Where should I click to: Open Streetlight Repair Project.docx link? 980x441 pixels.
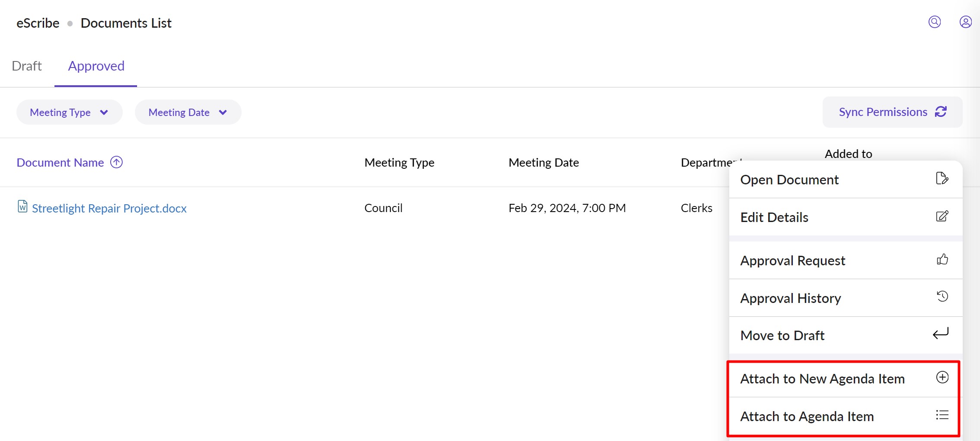pyautogui.click(x=109, y=209)
